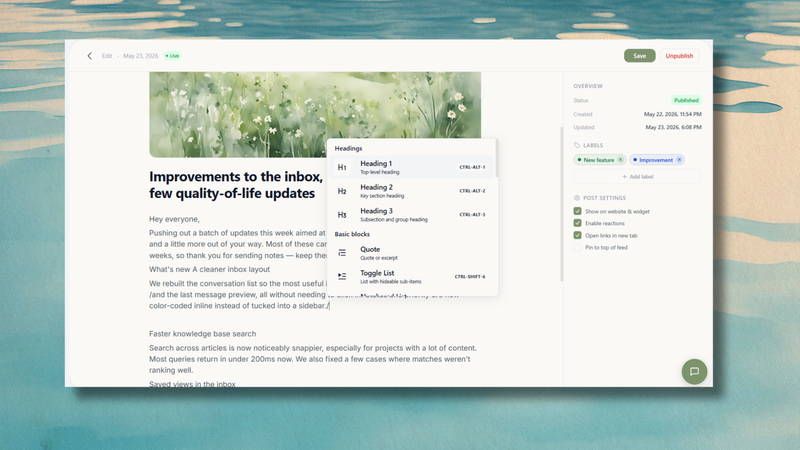800x450 pixels.
Task: Unpublish the post
Action: pyautogui.click(x=679, y=56)
